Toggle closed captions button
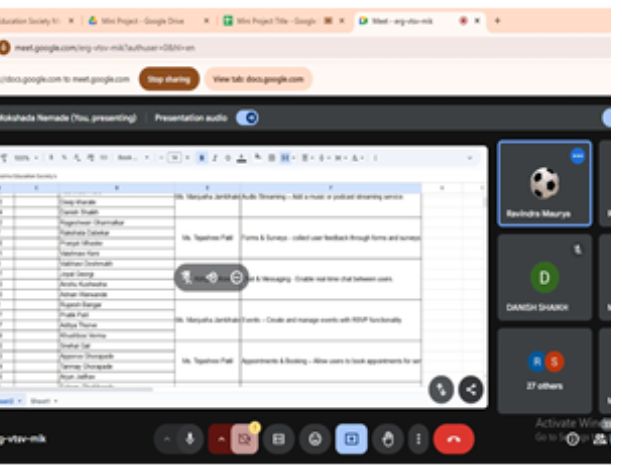Viewport: 622px width, 466px height. tap(279, 438)
